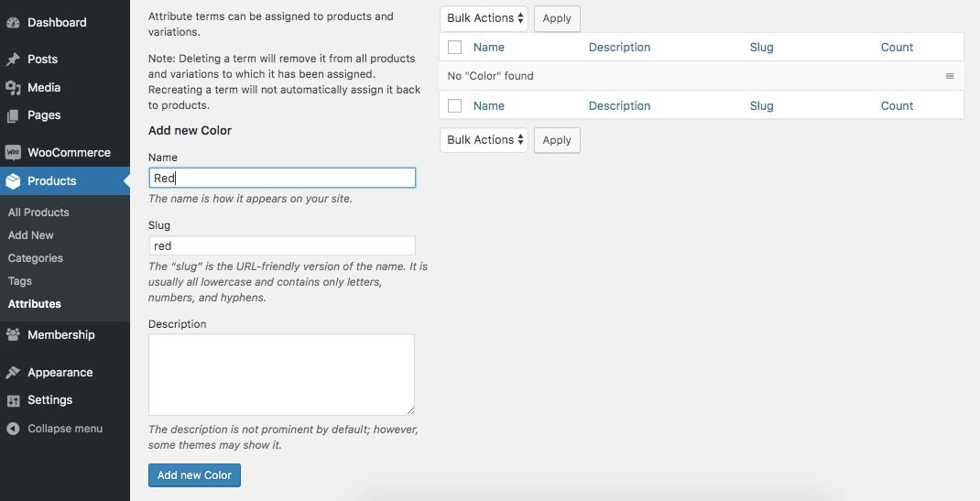The image size is (980, 501).
Task: Sort by Name in table header
Action: pos(489,48)
